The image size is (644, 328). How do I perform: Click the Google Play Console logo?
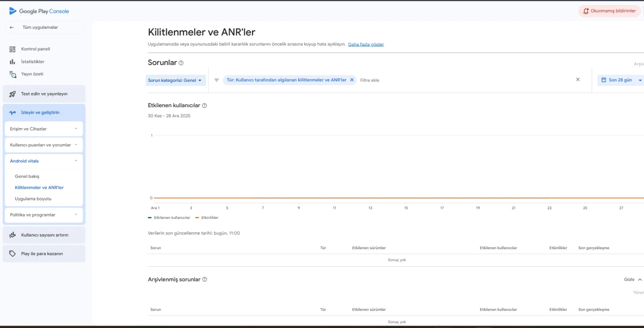(39, 11)
